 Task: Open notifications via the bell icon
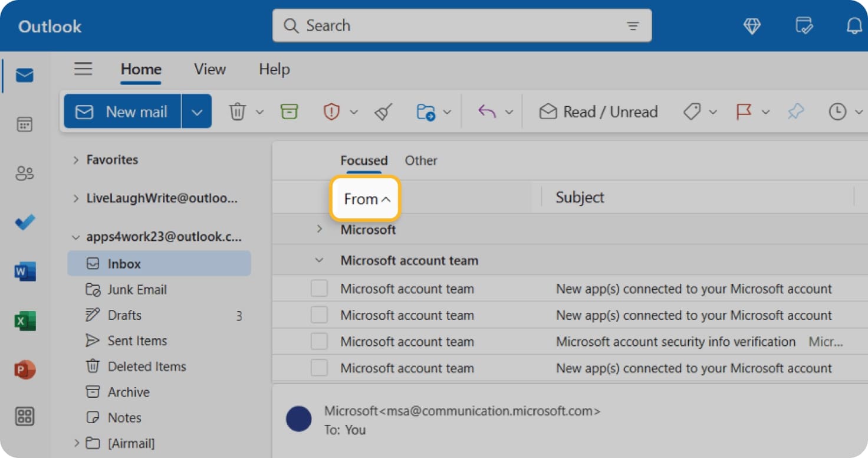coord(853,25)
